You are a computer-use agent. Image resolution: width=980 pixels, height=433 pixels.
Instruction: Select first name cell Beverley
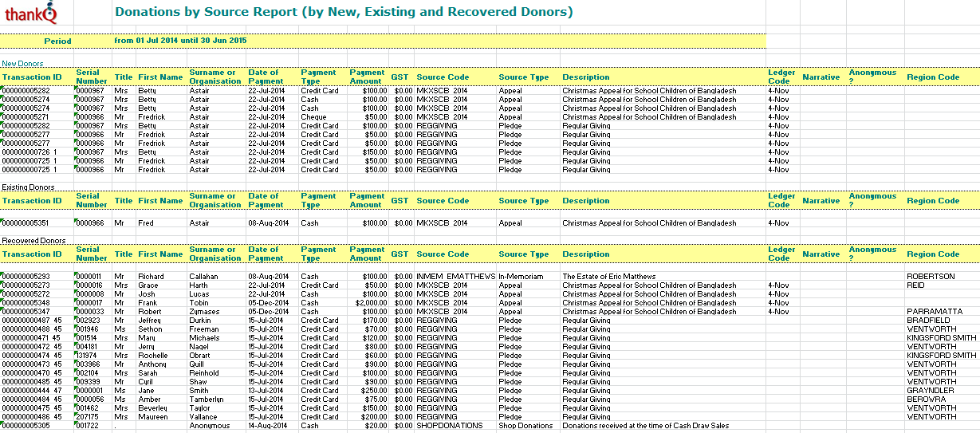point(152,408)
